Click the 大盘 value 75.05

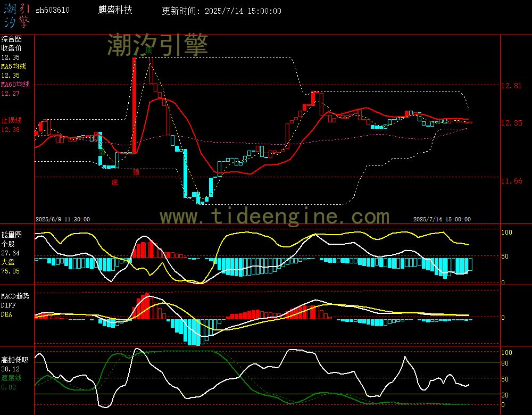coord(11,271)
